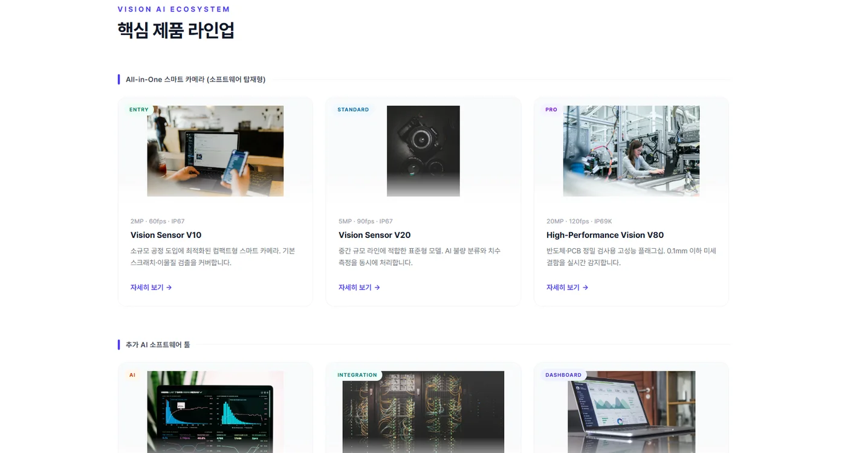Click the arrow icon in V10 자세히 보기
Viewport: 868px width, 453px height.
169,288
